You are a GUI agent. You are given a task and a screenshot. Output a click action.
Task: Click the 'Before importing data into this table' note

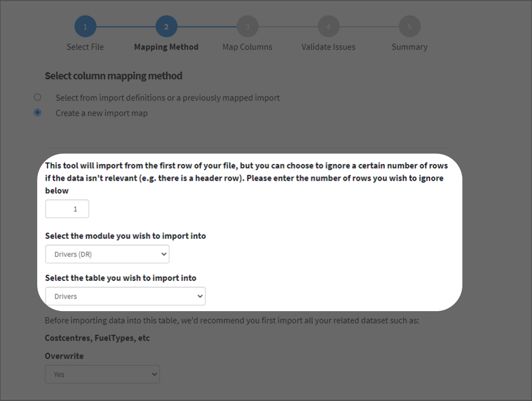tap(232, 321)
